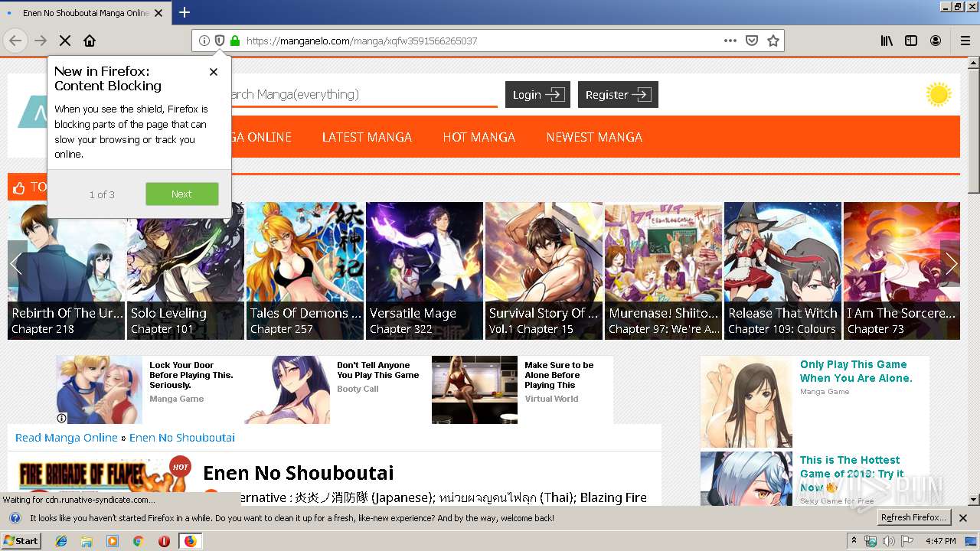Click the taskbar clock 4:47 PM

(x=941, y=541)
